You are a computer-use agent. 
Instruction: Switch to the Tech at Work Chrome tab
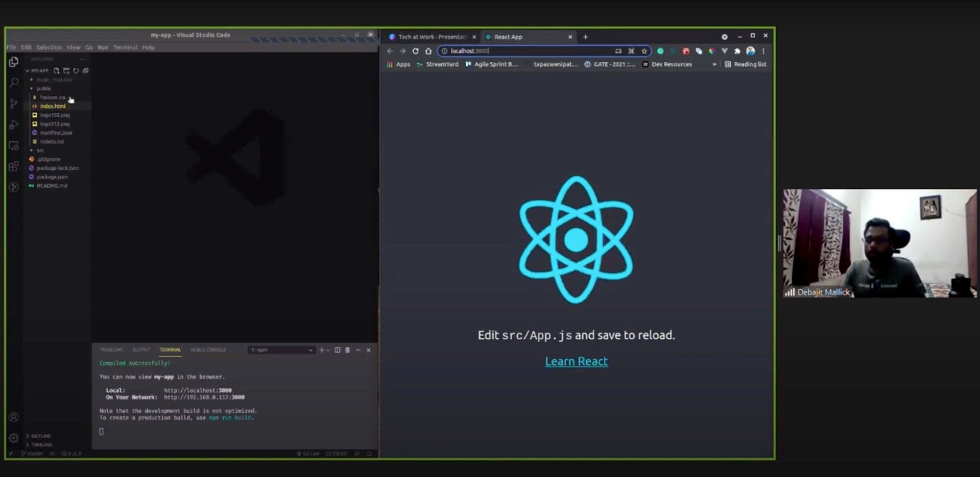pos(432,37)
